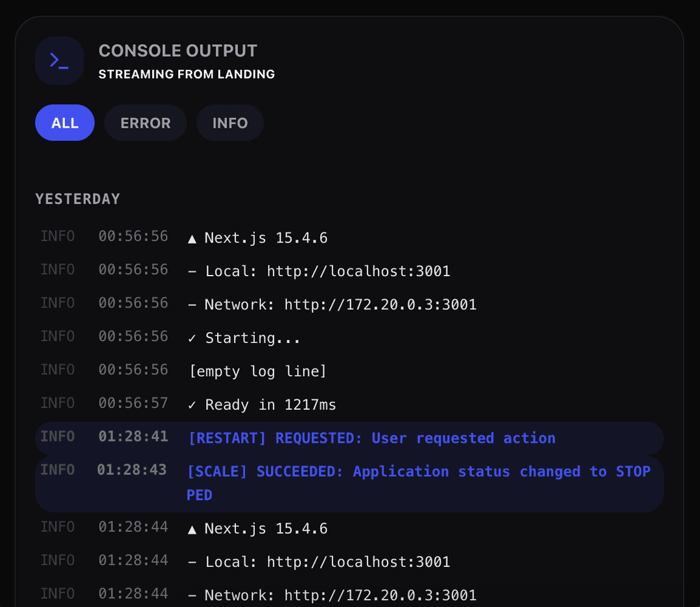Image resolution: width=700 pixels, height=607 pixels.
Task: Click the [empty log line] entry
Action: tap(258, 372)
